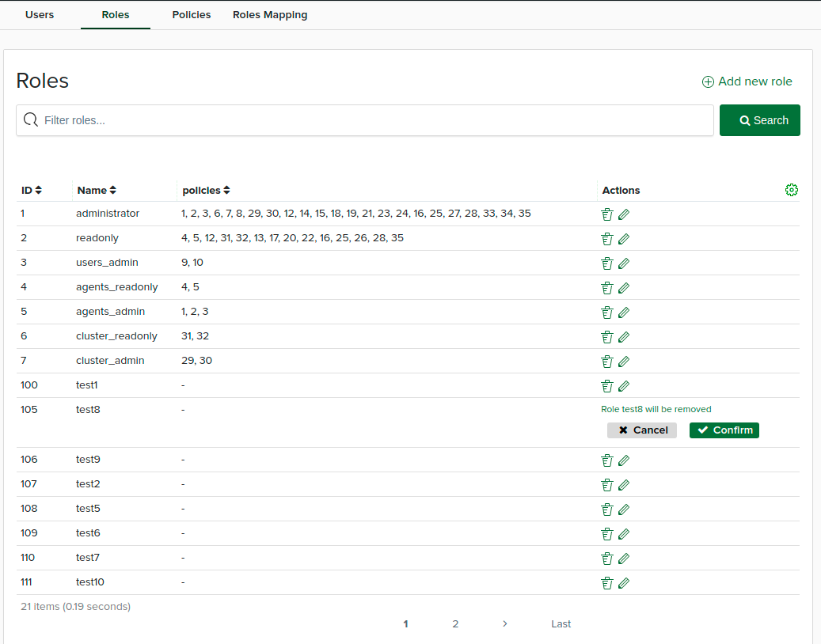Add a new role
The image size is (821, 644).
click(x=747, y=81)
